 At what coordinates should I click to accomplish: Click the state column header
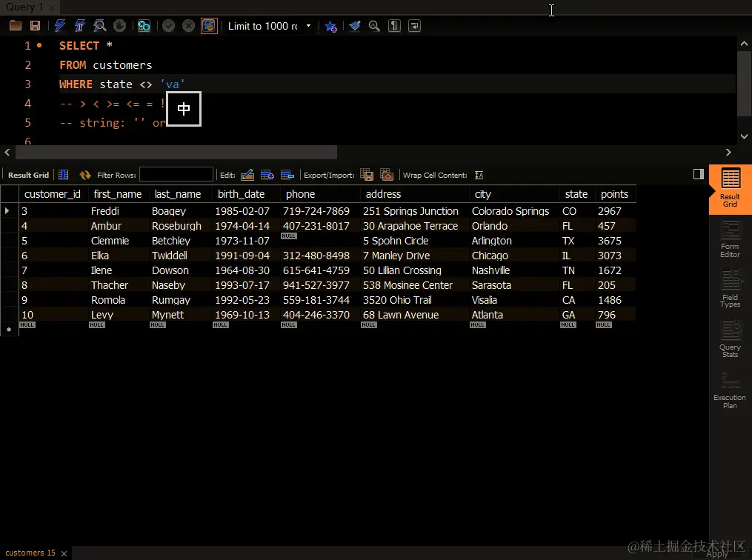point(576,194)
